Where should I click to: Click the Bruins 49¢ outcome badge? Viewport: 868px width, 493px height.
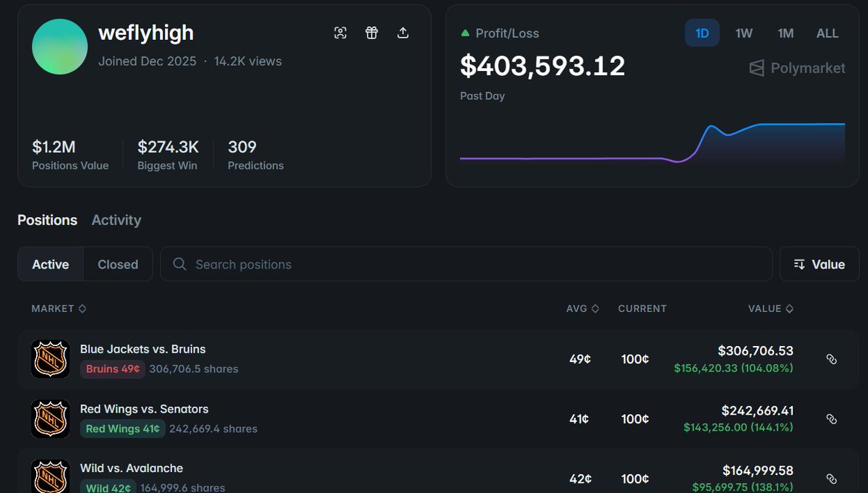[113, 369]
